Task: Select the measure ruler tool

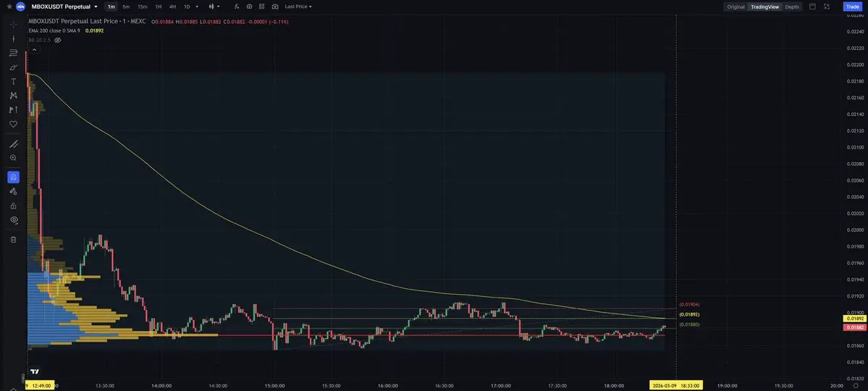Action: tap(13, 144)
